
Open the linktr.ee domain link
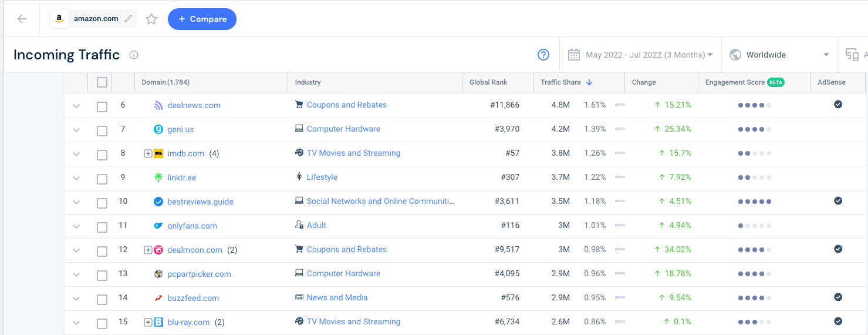pyautogui.click(x=182, y=177)
